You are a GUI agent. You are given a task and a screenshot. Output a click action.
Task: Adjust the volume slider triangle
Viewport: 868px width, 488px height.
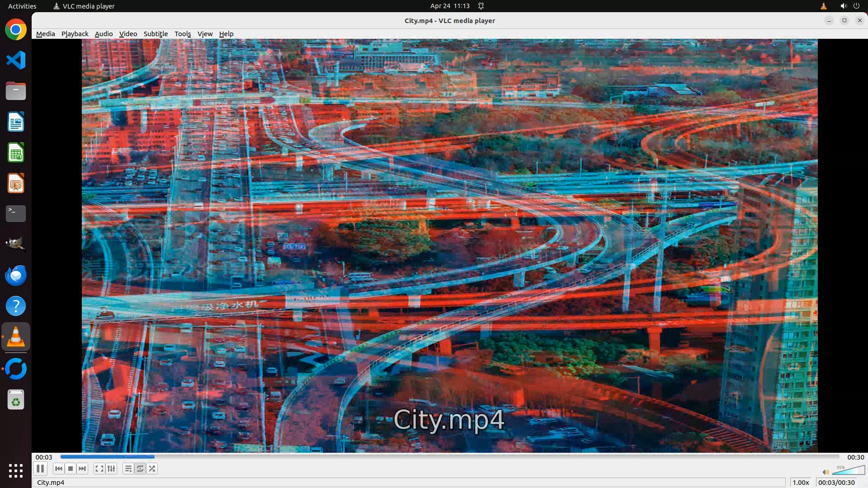849,471
